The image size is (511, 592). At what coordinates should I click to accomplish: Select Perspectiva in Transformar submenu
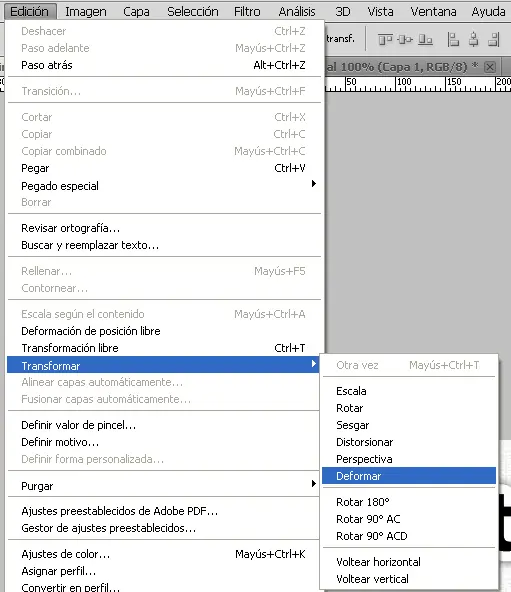[x=409, y=459]
